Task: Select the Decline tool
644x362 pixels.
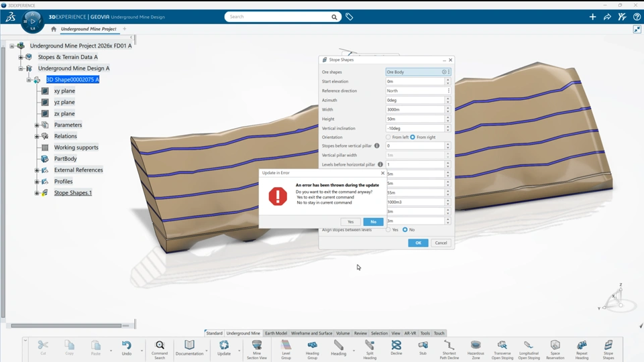Action: (x=396, y=348)
